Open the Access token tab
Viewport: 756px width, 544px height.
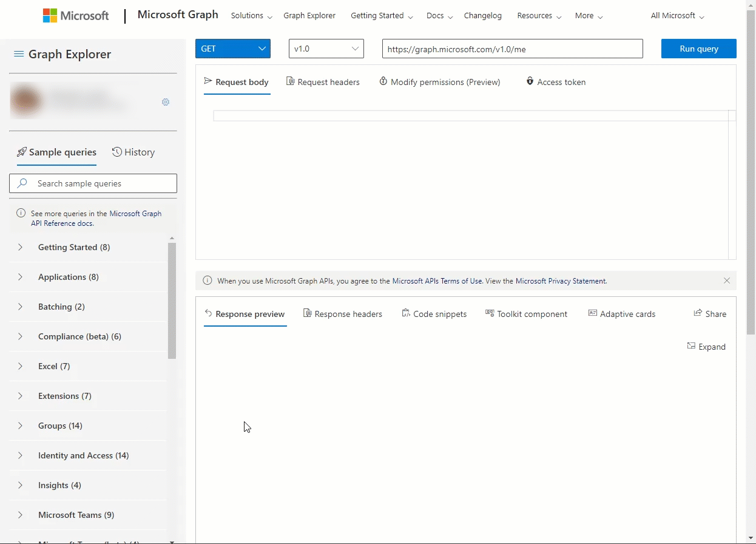556,82
